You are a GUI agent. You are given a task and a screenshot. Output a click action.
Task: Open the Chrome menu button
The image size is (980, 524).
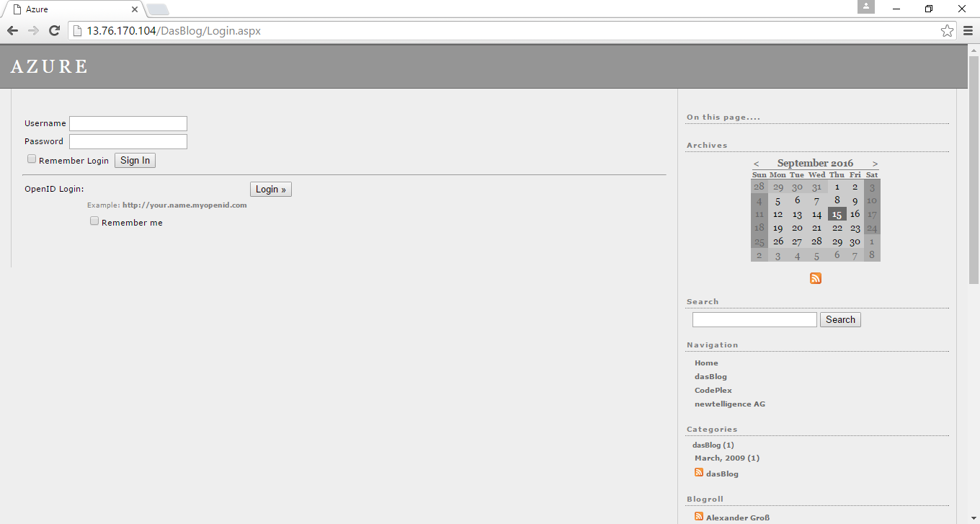(968, 30)
